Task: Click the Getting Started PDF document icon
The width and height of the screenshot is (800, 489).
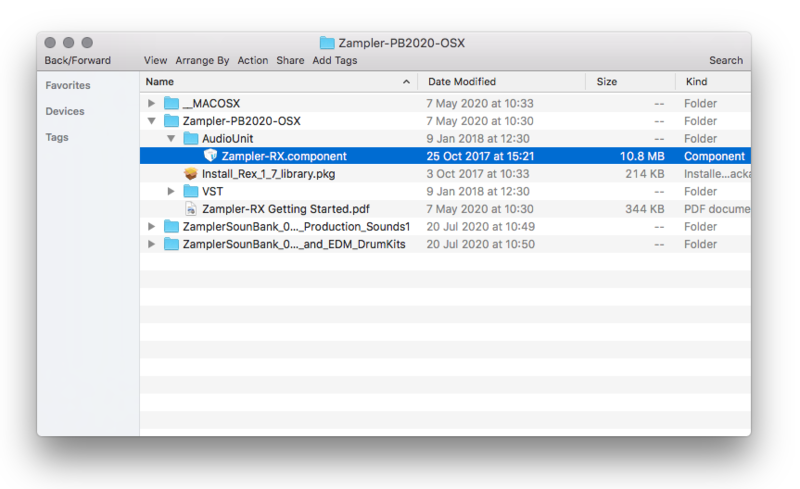Action: (x=191, y=209)
